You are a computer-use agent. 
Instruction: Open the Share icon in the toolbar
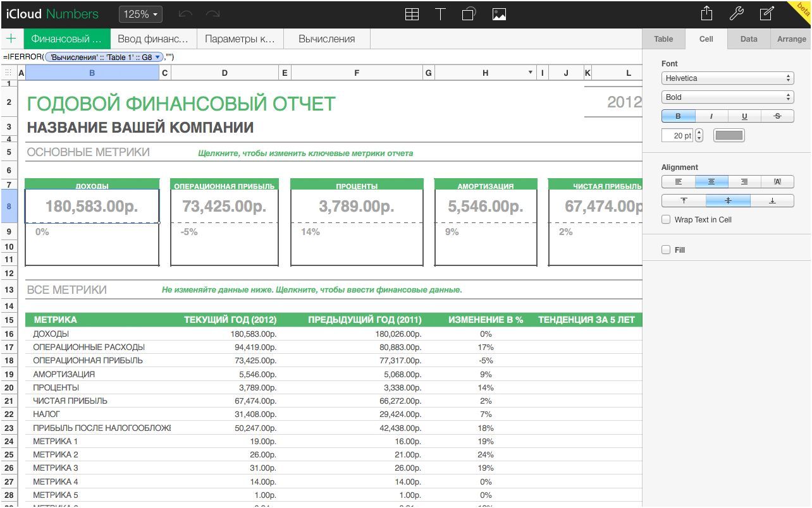click(x=706, y=13)
